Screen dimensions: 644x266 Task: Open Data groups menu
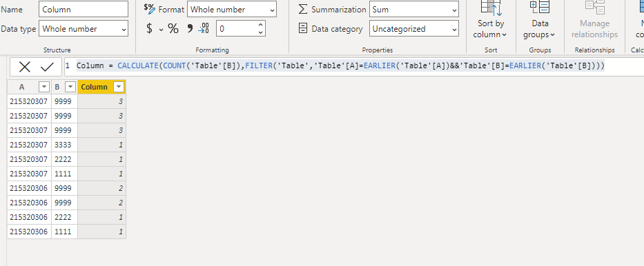[540, 29]
